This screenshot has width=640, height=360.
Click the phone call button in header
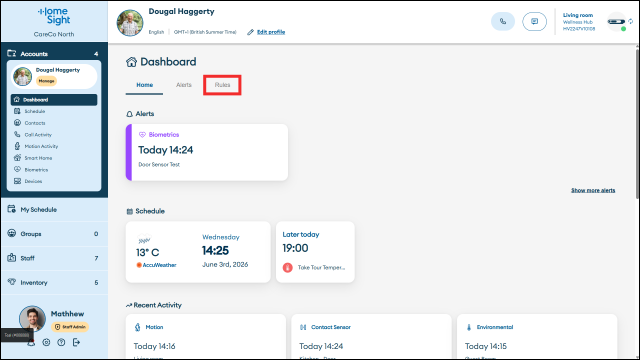point(503,22)
